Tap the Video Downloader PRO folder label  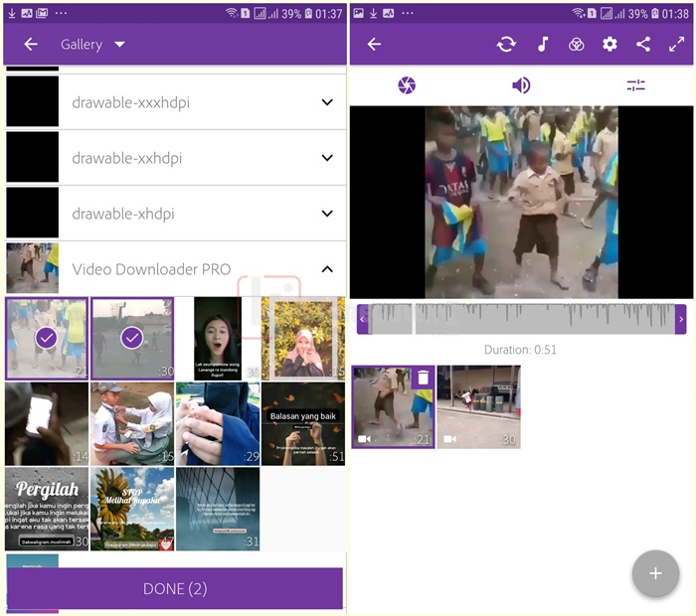(151, 269)
